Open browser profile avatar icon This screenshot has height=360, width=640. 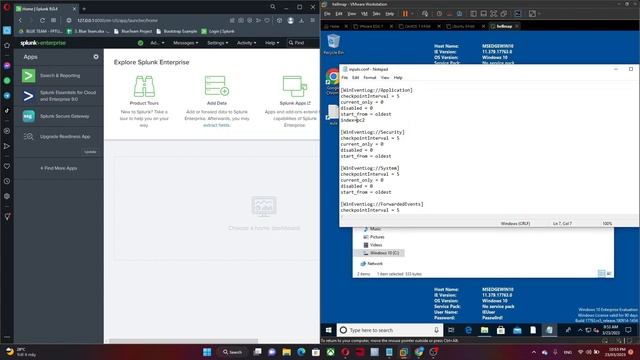(x=291, y=20)
